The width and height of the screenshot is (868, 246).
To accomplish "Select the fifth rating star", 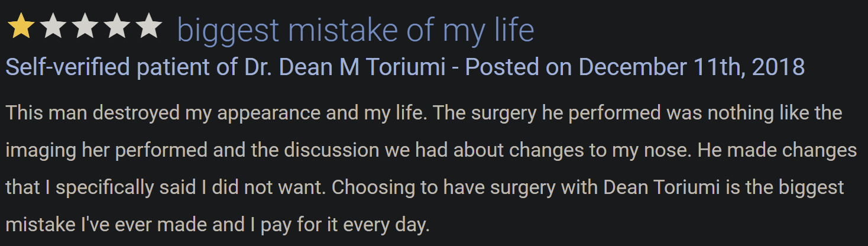I will pyautogui.click(x=149, y=27).
